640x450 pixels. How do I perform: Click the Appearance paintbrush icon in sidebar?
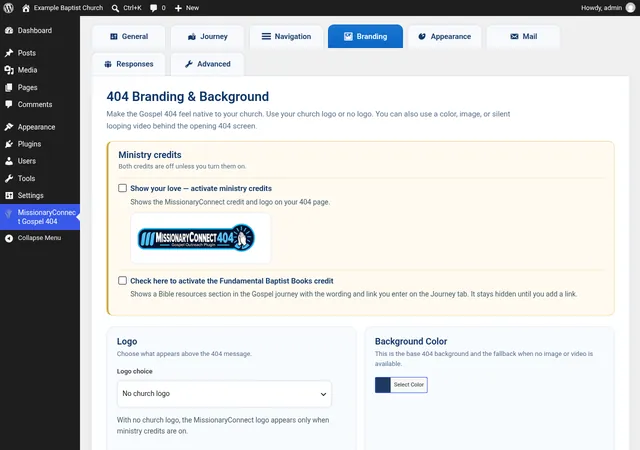[x=9, y=127]
